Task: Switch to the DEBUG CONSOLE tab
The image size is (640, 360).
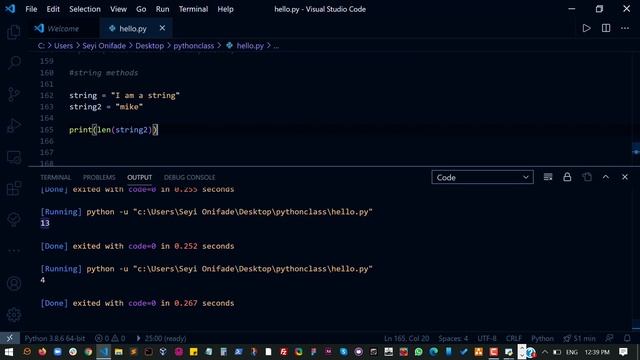Action: coord(189,178)
